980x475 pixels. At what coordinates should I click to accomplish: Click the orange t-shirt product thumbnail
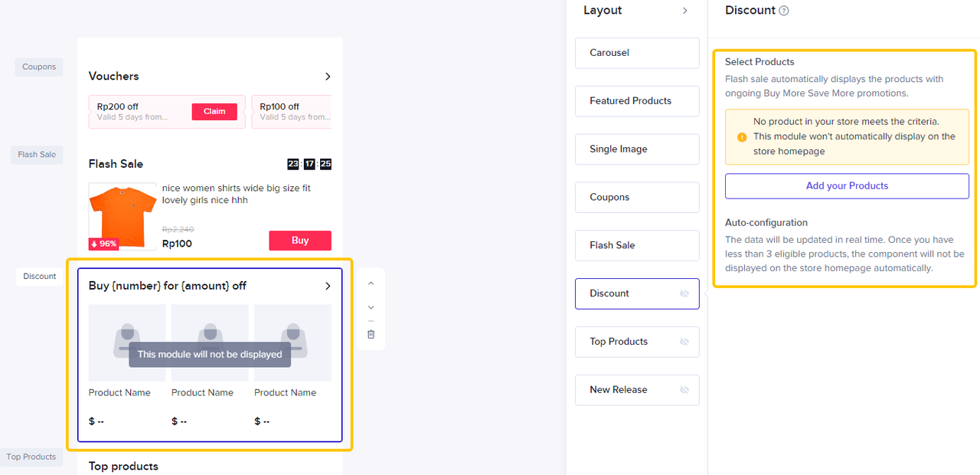tap(122, 216)
